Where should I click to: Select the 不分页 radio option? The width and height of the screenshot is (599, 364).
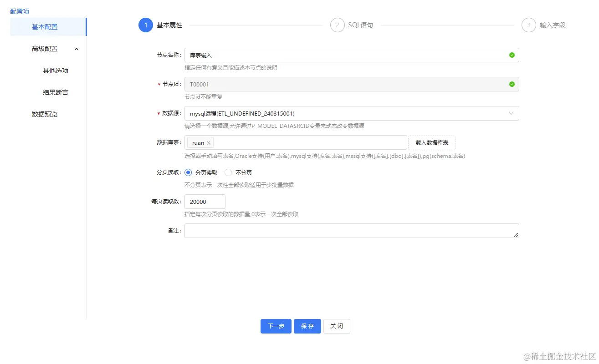(x=228, y=172)
